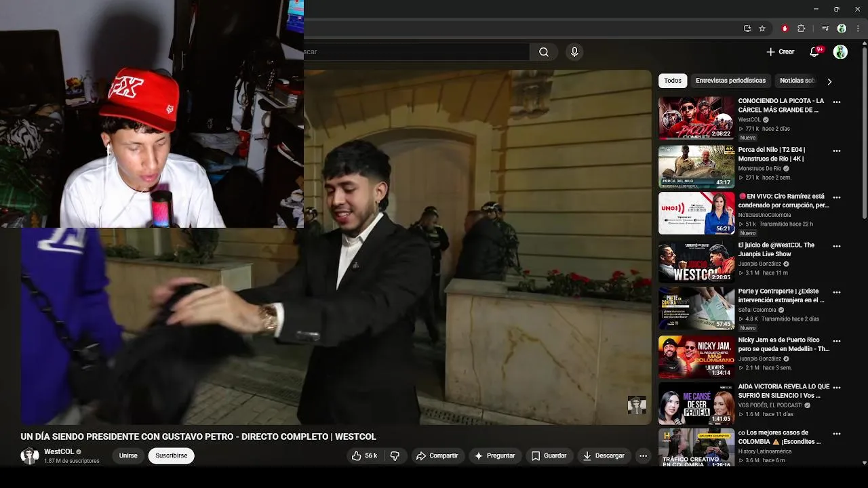Click the Guardar button
The width and height of the screenshot is (868, 488).
pos(549,456)
